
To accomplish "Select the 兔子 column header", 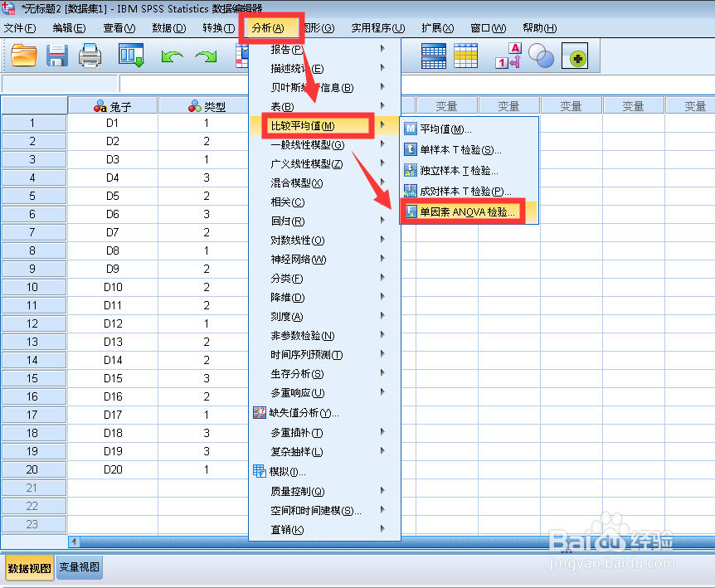I will [112, 106].
